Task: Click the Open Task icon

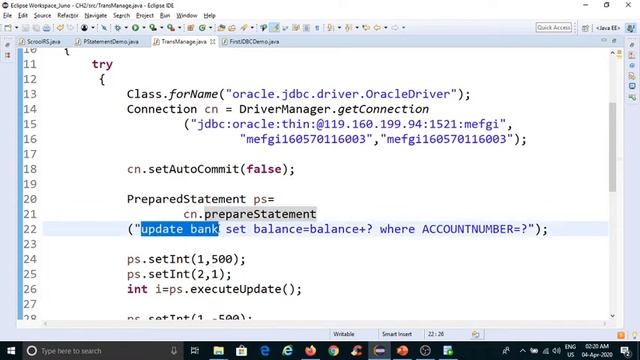Action: [232, 28]
